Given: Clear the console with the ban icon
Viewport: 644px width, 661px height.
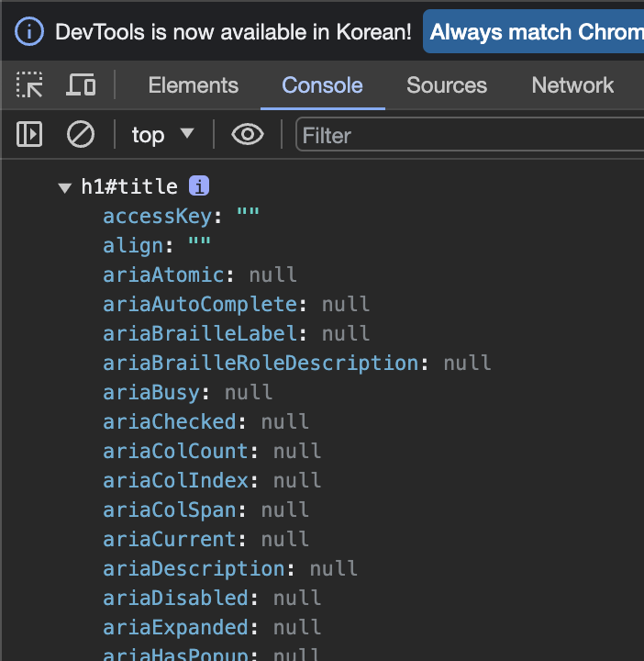Looking at the screenshot, I should 81,134.
